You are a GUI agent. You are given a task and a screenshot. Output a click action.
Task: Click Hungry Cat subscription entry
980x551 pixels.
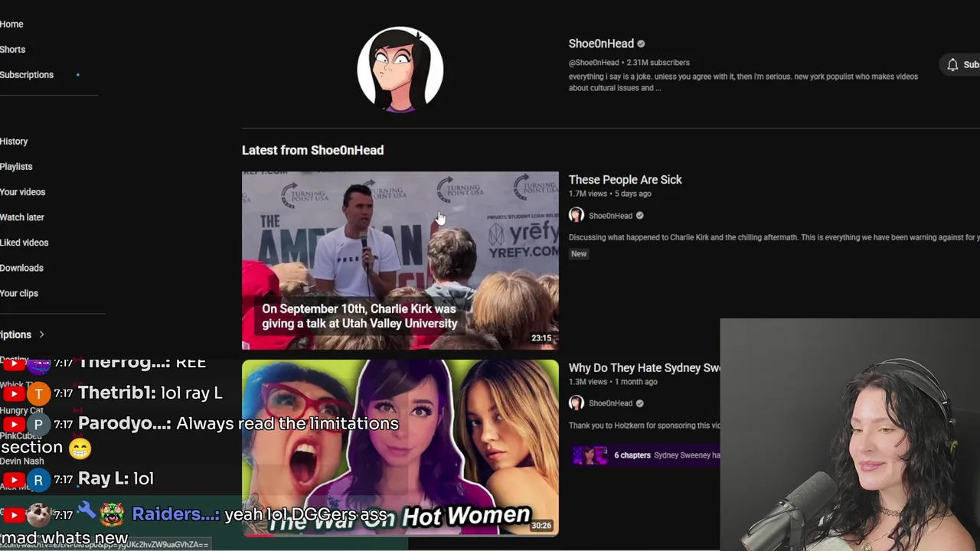pyautogui.click(x=21, y=411)
